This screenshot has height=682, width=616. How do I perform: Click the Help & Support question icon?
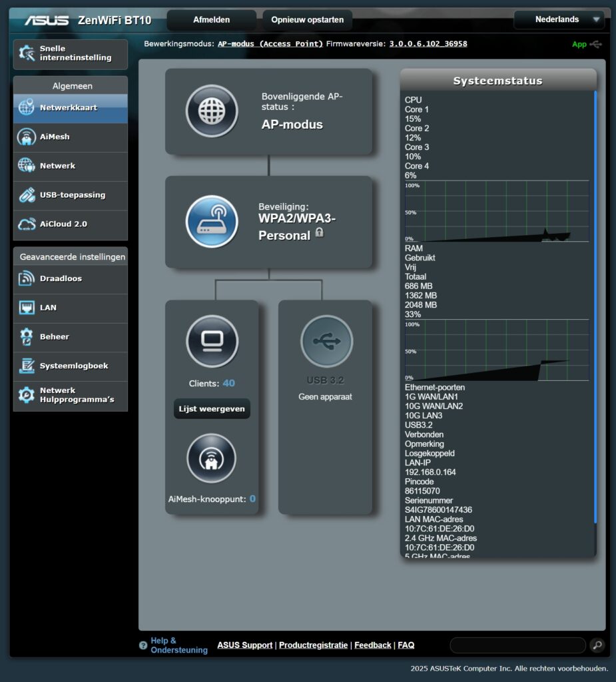[x=143, y=645]
